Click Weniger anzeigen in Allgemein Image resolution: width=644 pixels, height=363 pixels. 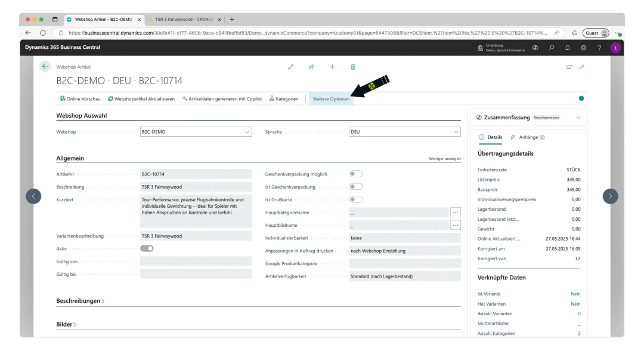click(x=444, y=159)
